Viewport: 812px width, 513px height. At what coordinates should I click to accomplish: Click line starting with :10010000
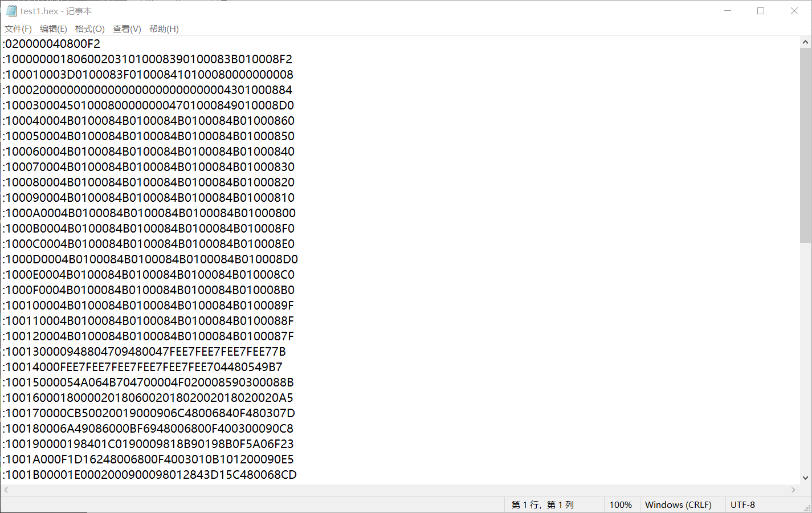coord(148,306)
